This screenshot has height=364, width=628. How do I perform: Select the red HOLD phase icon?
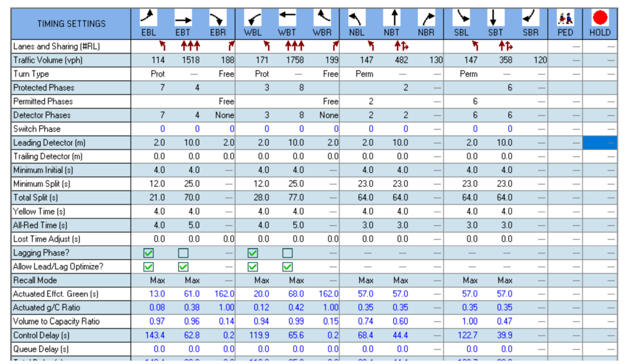(x=600, y=17)
